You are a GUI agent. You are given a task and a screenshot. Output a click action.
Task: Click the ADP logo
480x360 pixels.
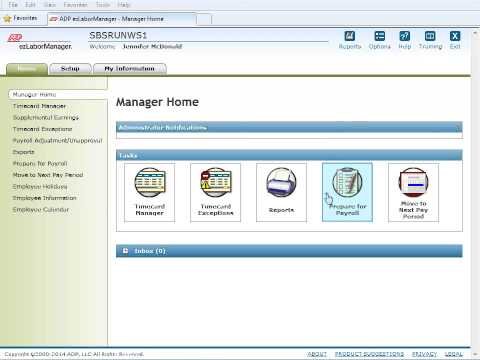pyautogui.click(x=15, y=38)
